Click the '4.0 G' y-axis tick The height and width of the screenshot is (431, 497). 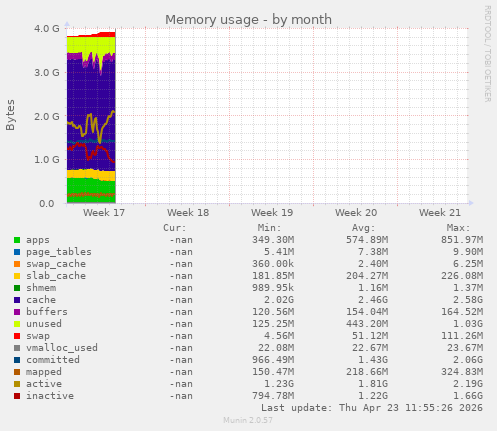point(47,29)
